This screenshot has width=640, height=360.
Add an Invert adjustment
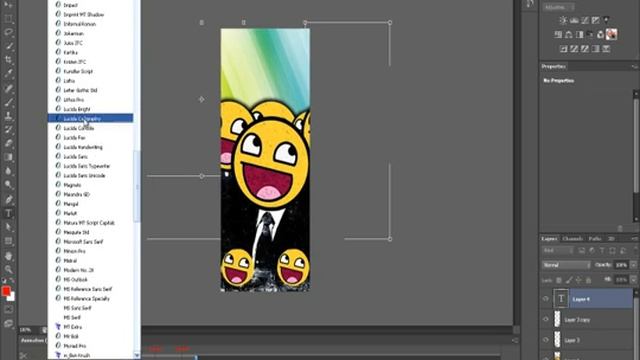[x=563, y=49]
